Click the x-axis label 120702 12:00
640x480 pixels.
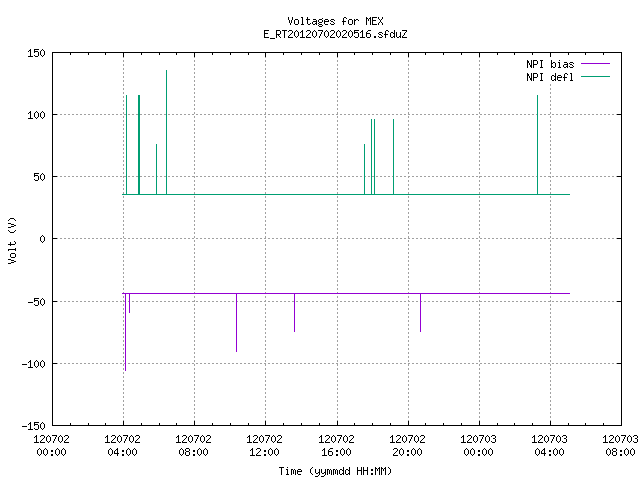pyautogui.click(x=264, y=445)
